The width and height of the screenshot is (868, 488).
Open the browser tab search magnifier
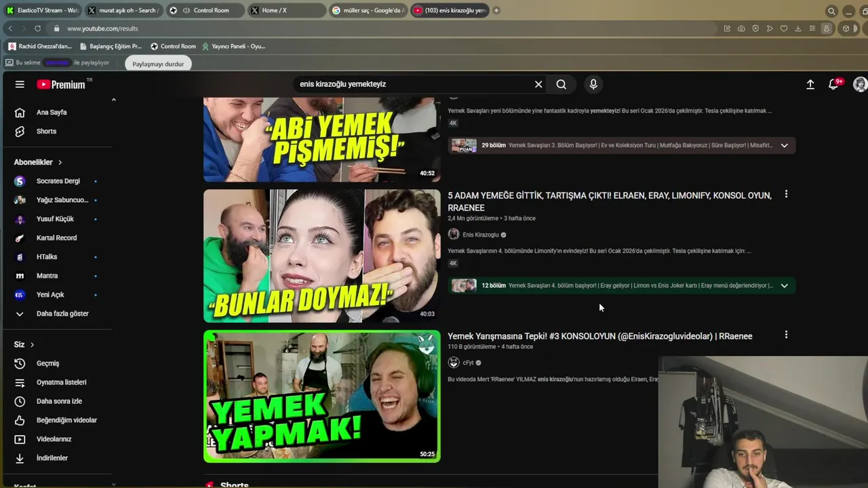831,11
